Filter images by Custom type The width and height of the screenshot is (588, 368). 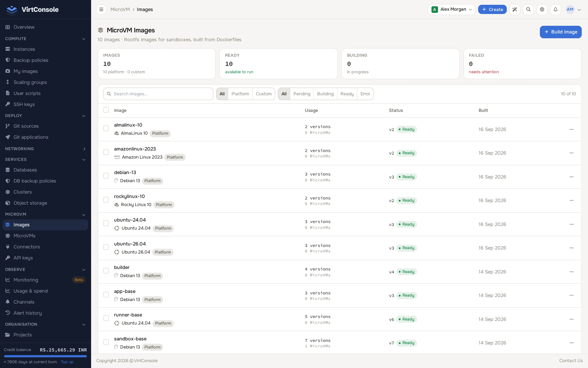pos(264,94)
